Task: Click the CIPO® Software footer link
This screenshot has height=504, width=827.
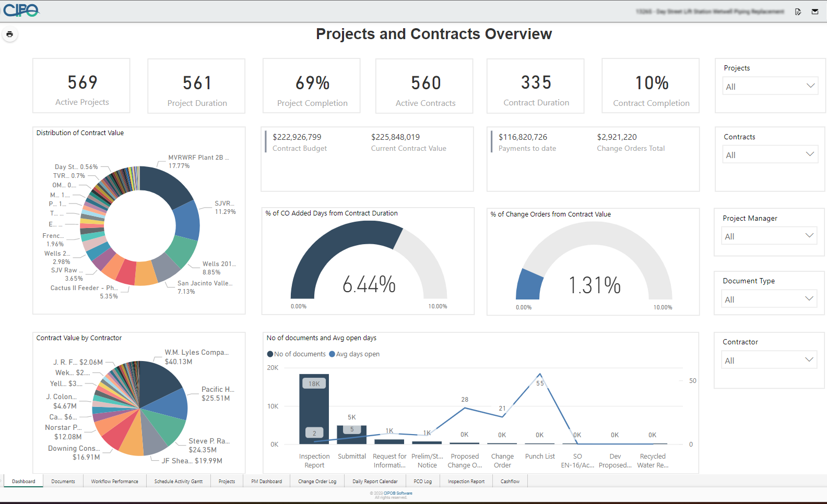Action: [x=398, y=493]
